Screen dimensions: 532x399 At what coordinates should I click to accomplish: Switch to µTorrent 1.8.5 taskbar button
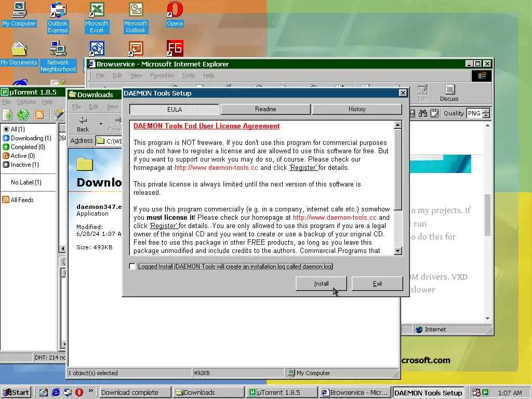coord(281,393)
